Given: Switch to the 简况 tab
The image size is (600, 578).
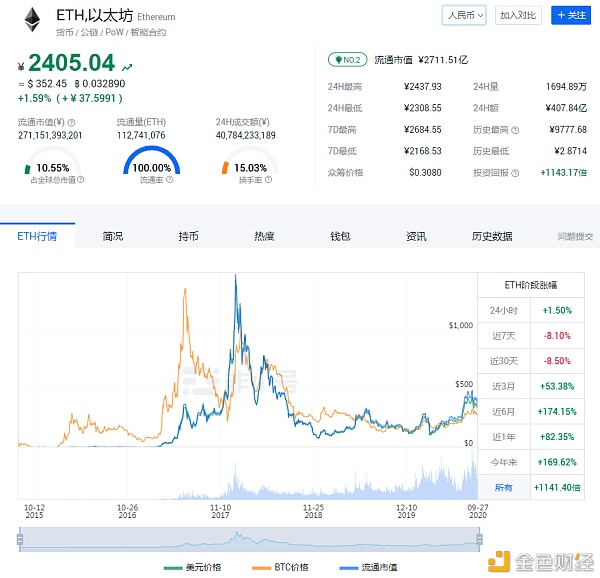Looking at the screenshot, I should tap(113, 236).
